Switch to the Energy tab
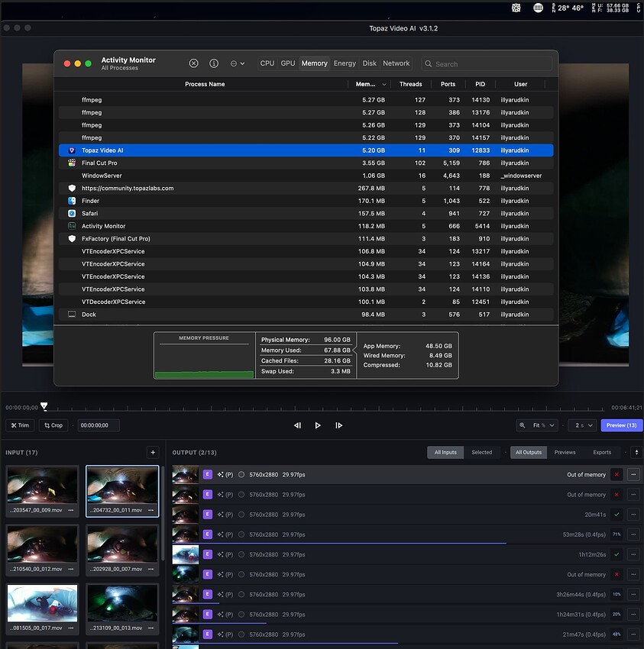The height and width of the screenshot is (649, 644). 345,63
